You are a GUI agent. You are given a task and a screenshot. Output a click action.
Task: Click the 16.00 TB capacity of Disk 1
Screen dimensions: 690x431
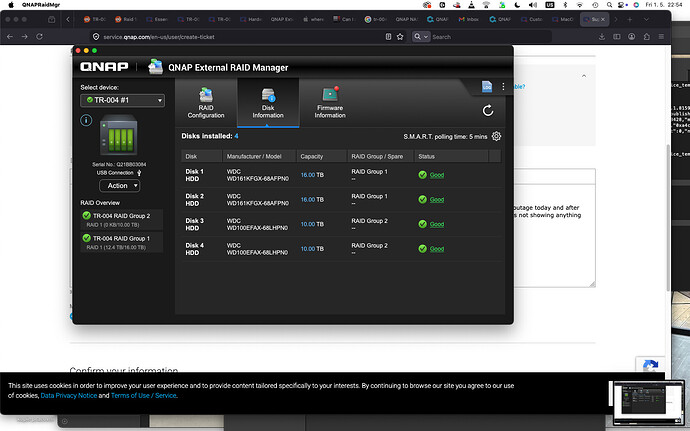[x=312, y=175]
